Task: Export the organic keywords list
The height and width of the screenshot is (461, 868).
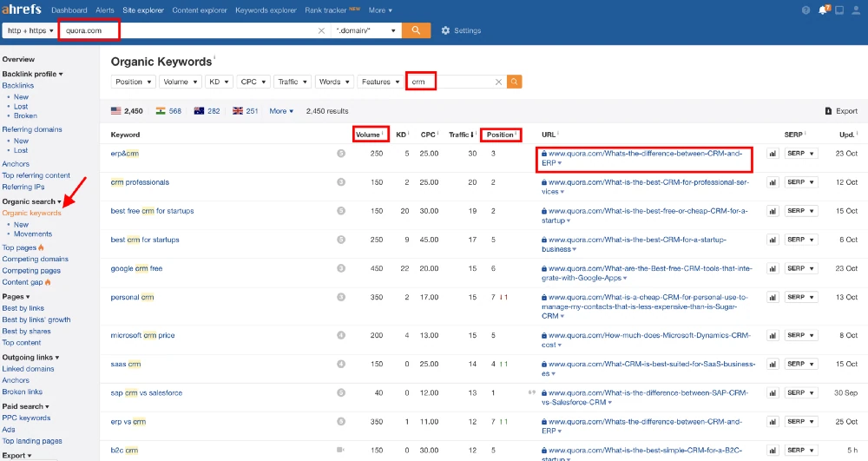Action: pyautogui.click(x=841, y=110)
